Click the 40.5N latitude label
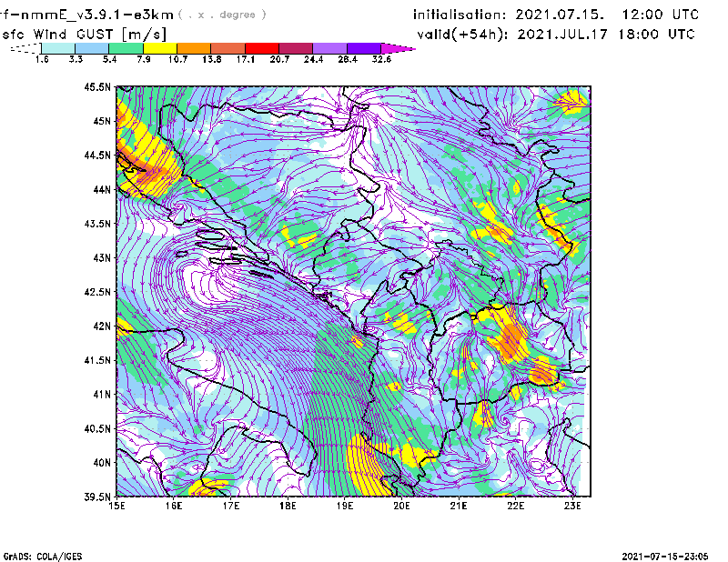The width and height of the screenshot is (728, 562). pos(97,428)
